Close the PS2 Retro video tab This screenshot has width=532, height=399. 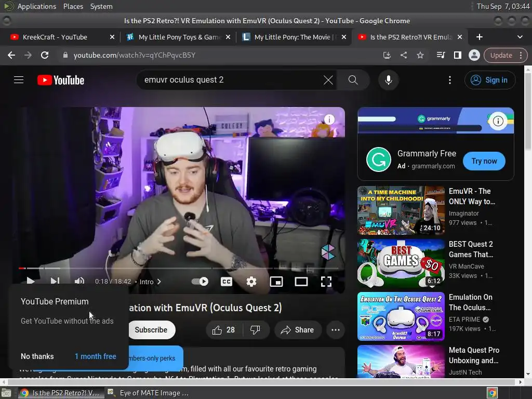460,37
